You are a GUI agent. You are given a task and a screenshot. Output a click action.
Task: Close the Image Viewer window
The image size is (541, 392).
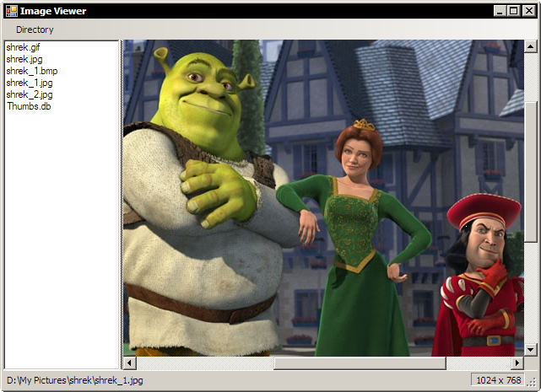[528, 11]
